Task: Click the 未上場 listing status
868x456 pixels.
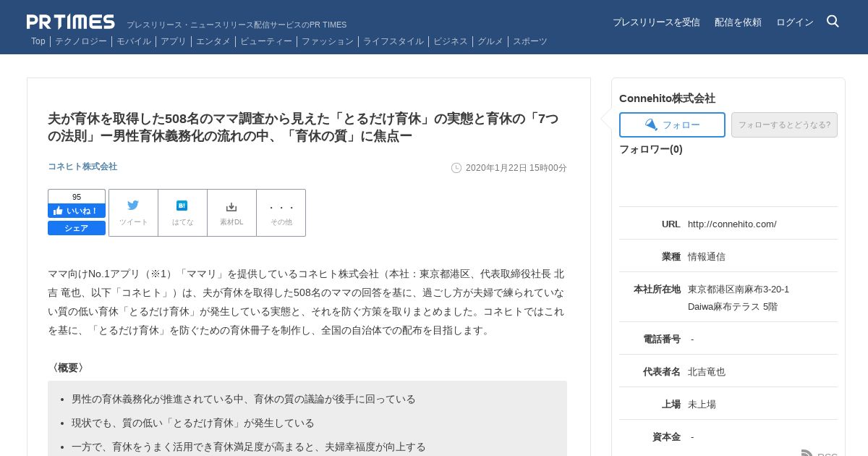Action: coord(702,404)
